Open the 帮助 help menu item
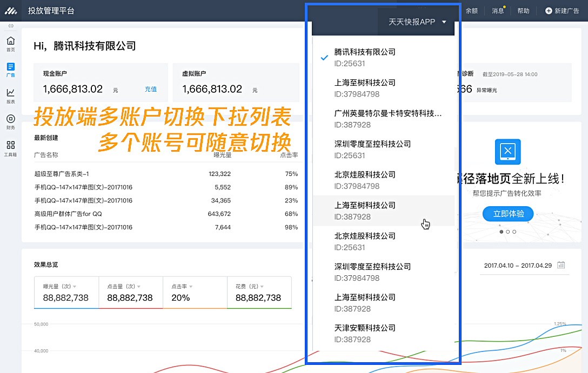 click(523, 11)
